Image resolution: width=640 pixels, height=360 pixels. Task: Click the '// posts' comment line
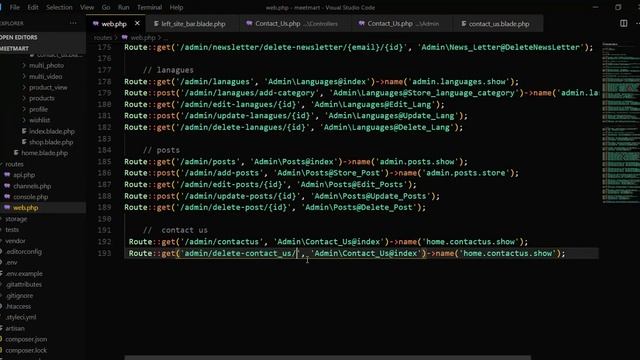161,150
